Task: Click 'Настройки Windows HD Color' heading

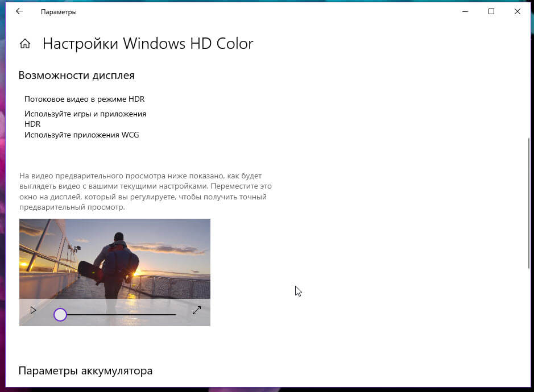Action: (148, 44)
